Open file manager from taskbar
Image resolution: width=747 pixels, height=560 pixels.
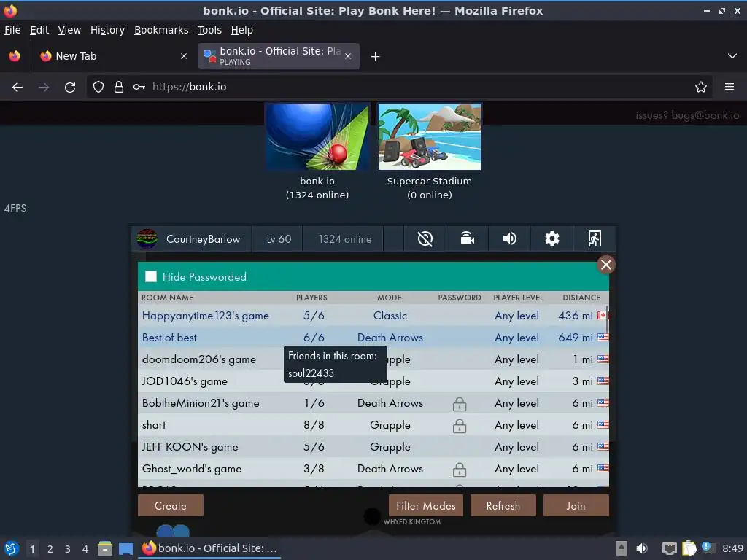[x=105, y=548]
